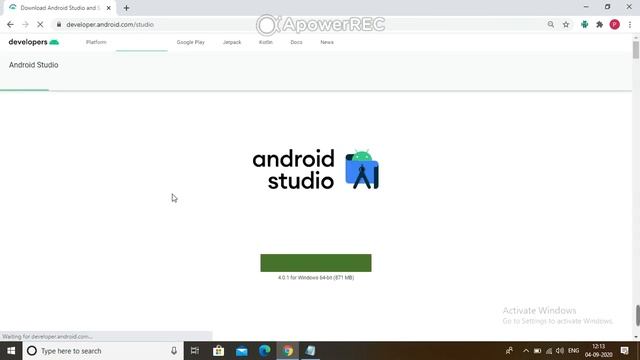Open the Platform nav item
Image resolution: width=640 pixels, height=360 pixels.
tap(96, 42)
